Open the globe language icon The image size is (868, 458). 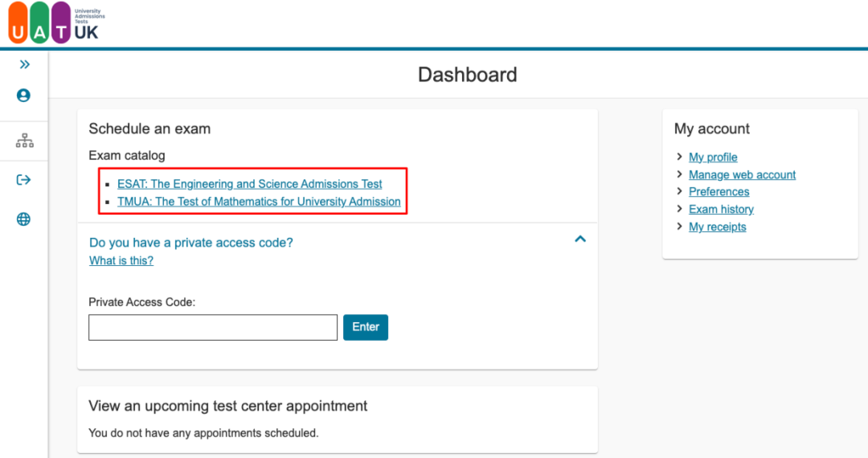23,219
